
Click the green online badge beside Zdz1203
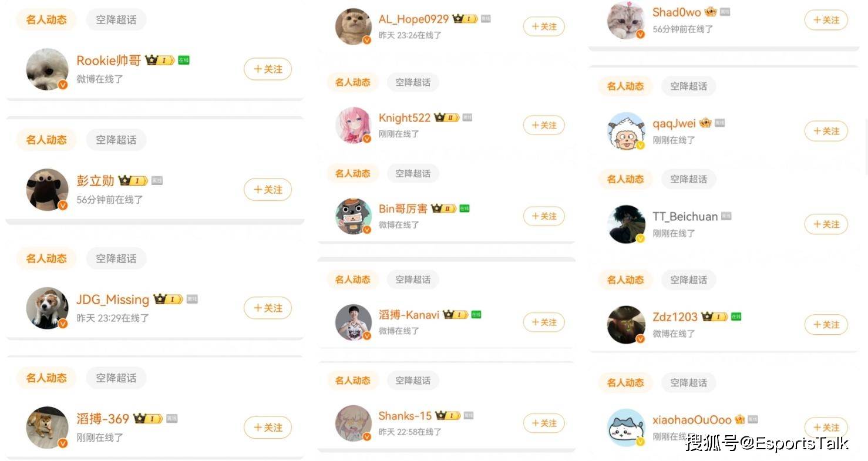pos(736,317)
